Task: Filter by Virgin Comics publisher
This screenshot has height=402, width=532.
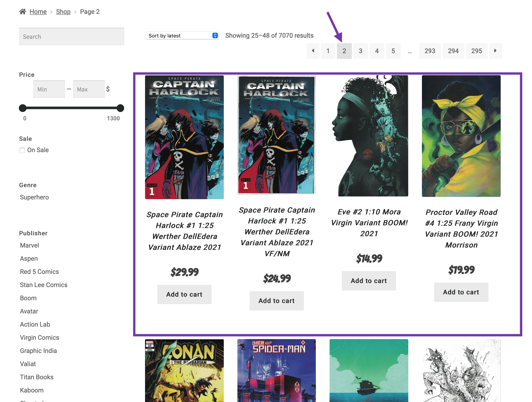Action: tap(39, 337)
